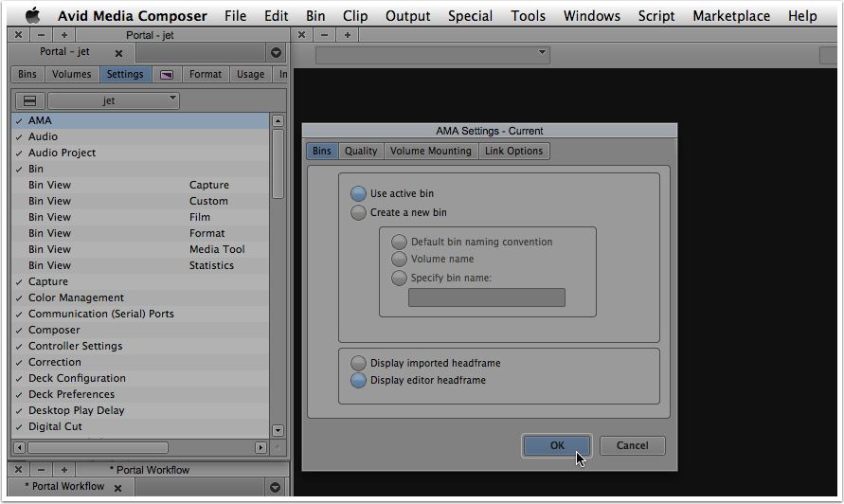
Task: Select Communication (Serial) Ports setting
Action: click(140, 314)
